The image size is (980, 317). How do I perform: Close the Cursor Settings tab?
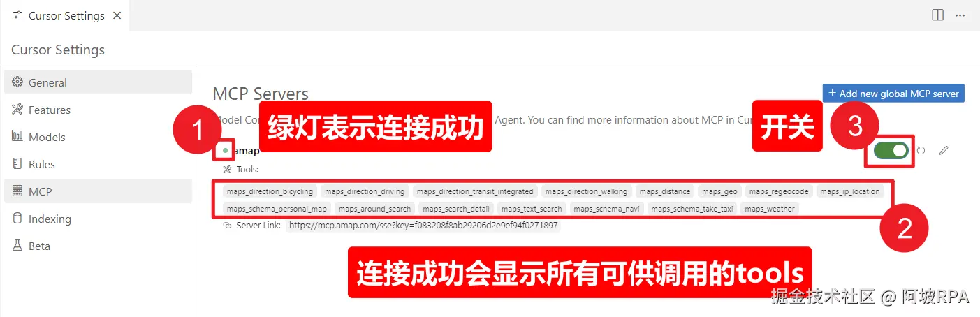pos(117,15)
